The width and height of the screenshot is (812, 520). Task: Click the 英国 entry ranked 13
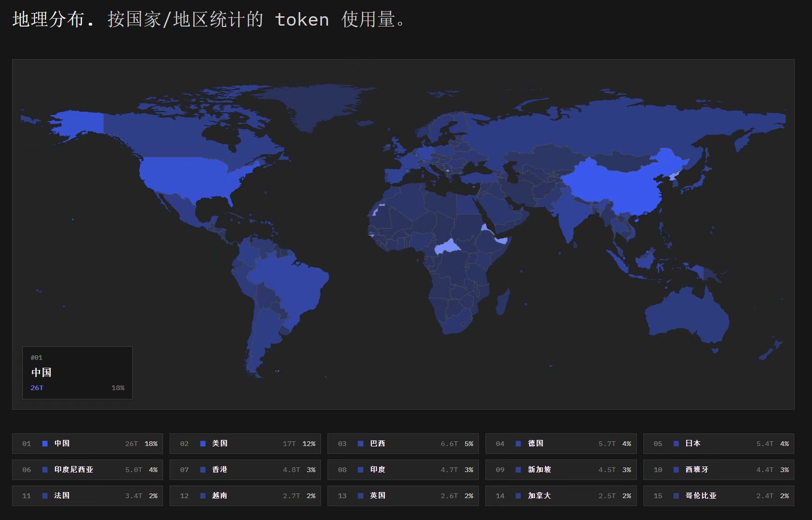[403, 496]
